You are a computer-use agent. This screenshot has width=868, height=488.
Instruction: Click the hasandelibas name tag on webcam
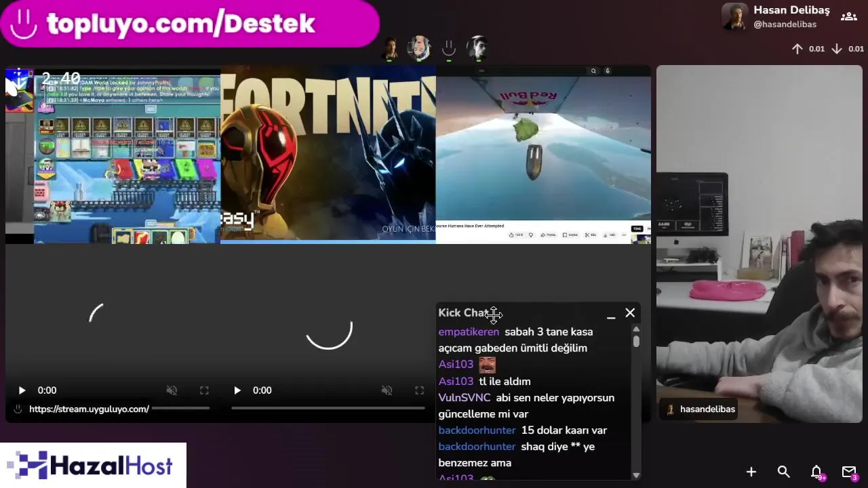[698, 409]
